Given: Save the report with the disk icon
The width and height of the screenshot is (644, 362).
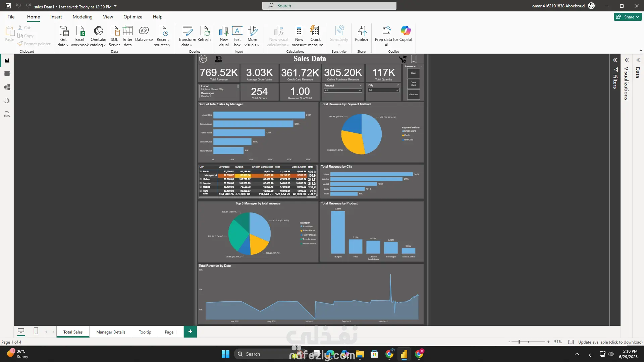Looking at the screenshot, I should pyautogui.click(x=8, y=6).
